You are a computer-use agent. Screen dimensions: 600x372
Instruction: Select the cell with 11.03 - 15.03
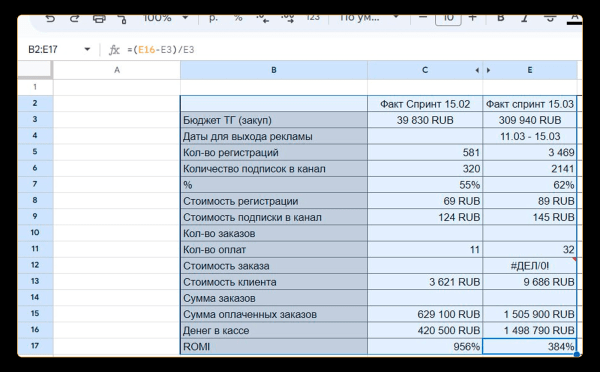pyautogui.click(x=530, y=136)
